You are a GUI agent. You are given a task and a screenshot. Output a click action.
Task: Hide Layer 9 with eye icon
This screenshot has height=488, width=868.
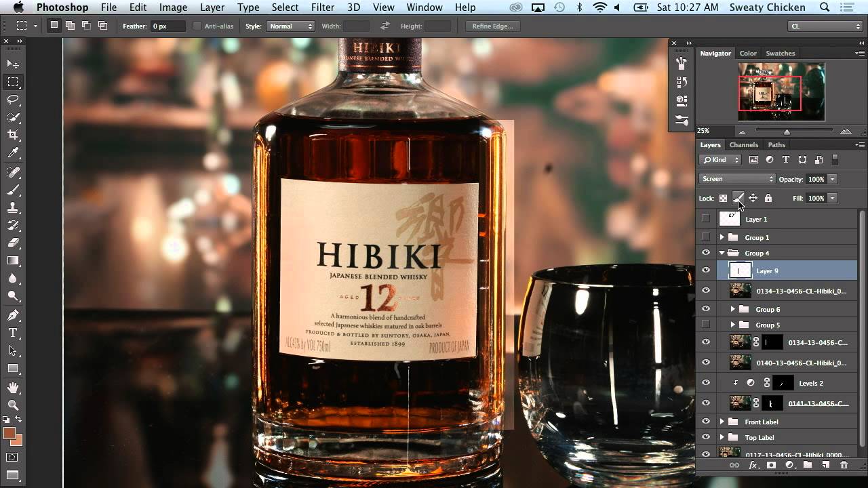[x=706, y=270]
